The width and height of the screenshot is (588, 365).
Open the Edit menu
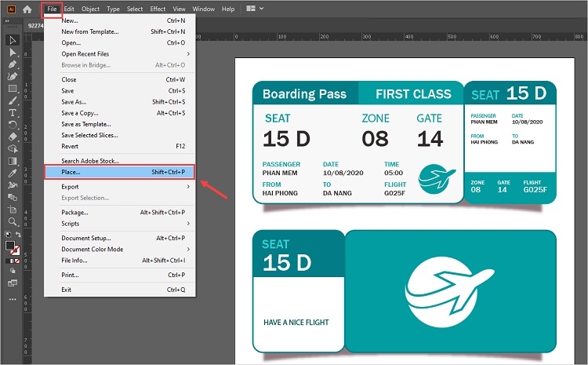point(69,9)
